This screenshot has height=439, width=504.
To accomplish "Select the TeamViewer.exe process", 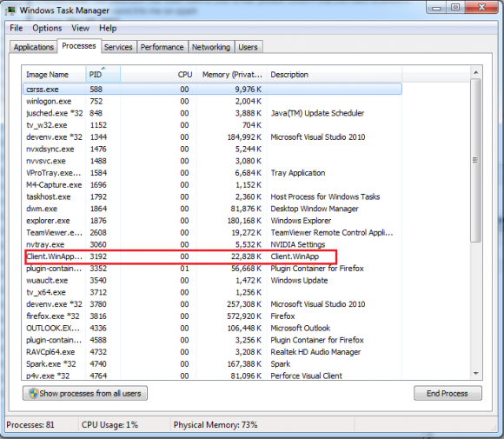I will tap(212, 232).
